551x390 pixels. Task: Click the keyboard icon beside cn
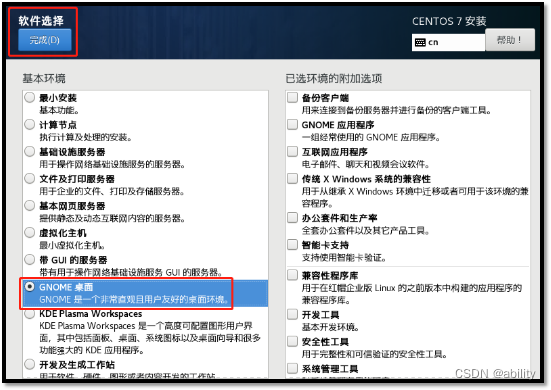(420, 43)
